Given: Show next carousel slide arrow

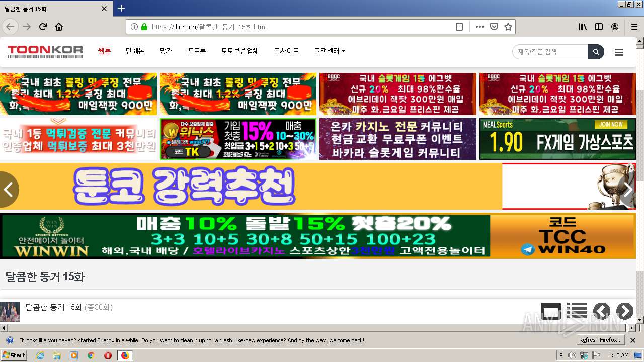Looking at the screenshot, I should 627,190.
